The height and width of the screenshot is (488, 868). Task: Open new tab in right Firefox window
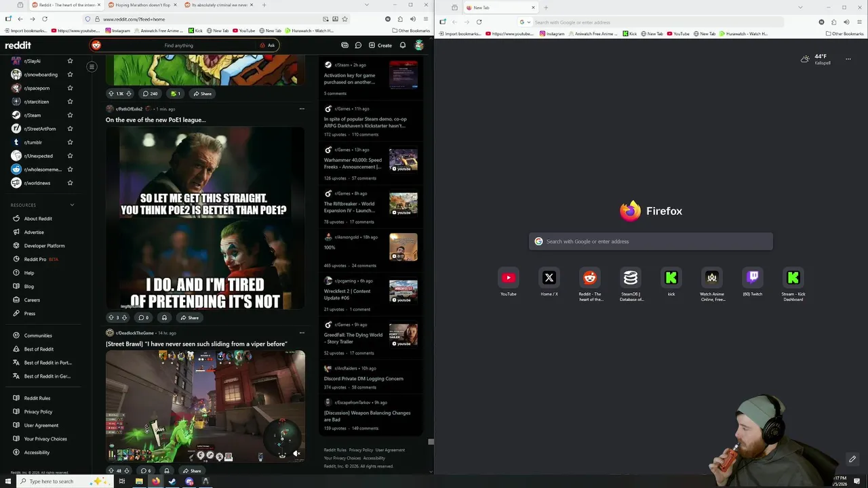(546, 7)
